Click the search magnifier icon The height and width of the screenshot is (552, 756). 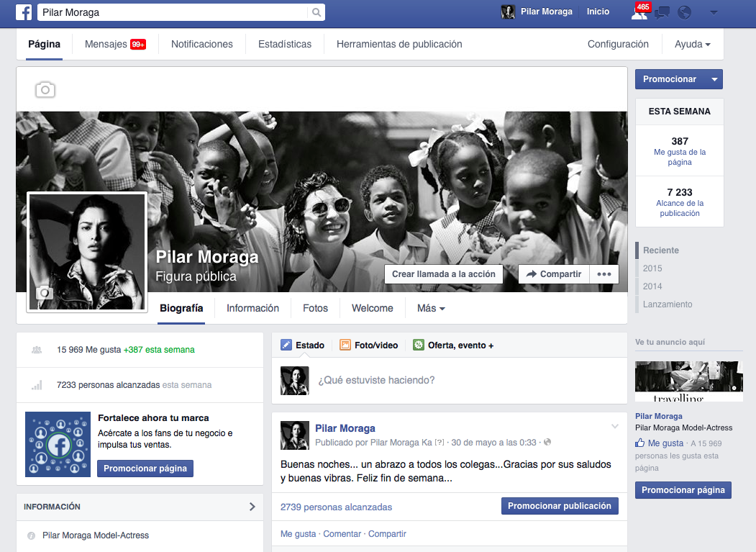point(316,12)
